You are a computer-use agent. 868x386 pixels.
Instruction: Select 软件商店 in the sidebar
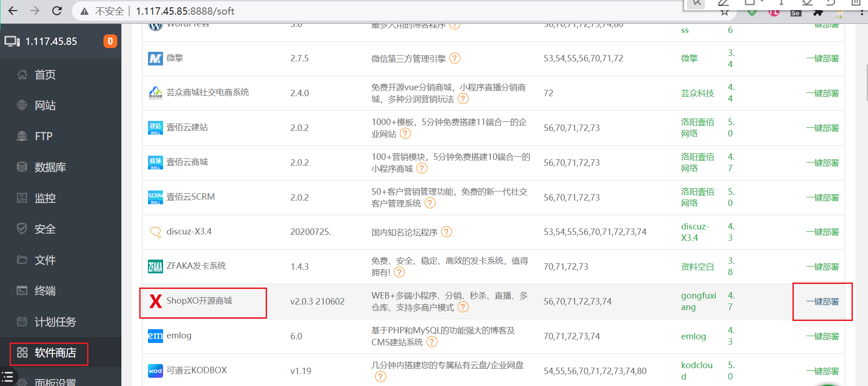[60, 353]
